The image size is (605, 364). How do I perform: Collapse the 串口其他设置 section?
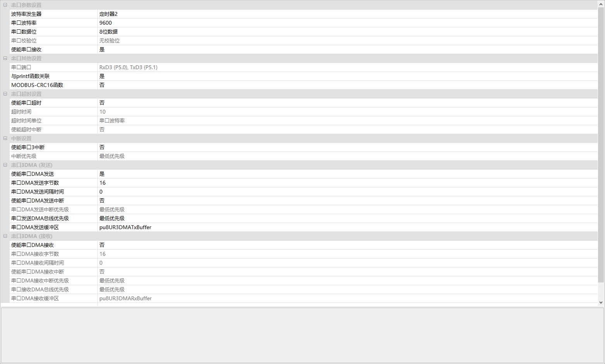(x=5, y=58)
